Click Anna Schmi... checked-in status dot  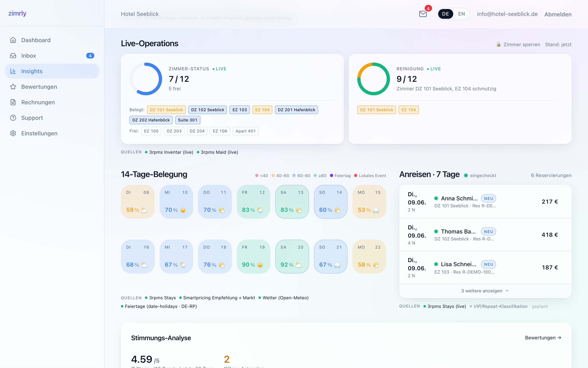pyautogui.click(x=436, y=198)
